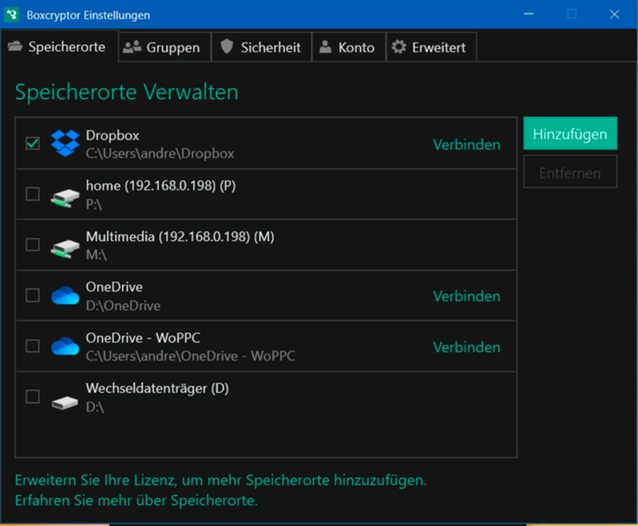
Task: Click Verbinden next to Dropbox
Action: click(466, 145)
